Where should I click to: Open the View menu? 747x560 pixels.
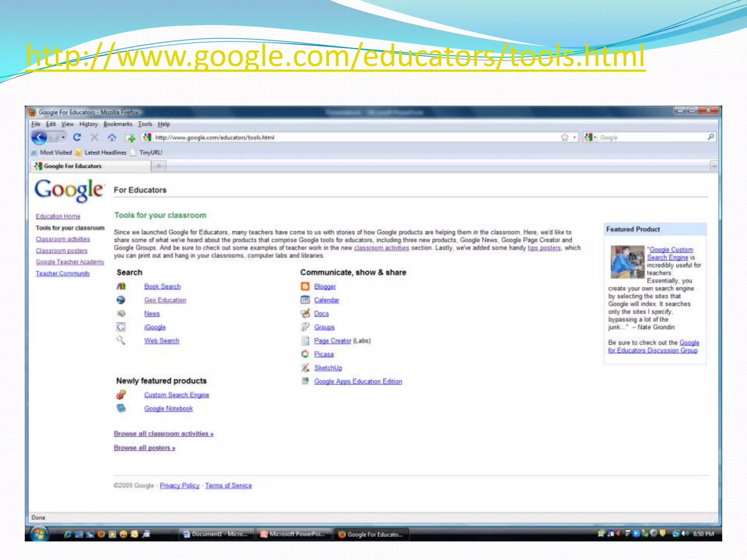pos(67,124)
